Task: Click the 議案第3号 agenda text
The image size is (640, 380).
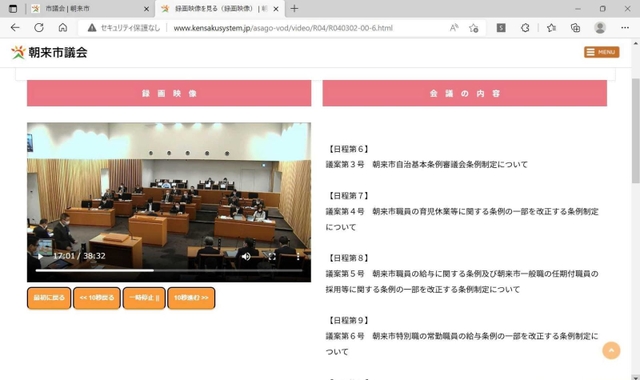Action: pyautogui.click(x=427, y=164)
